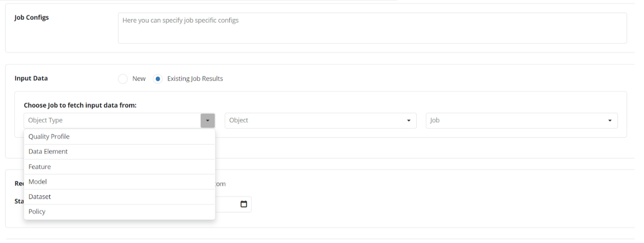Expand the Object dropdown arrow
The width and height of the screenshot is (644, 243).
click(409, 120)
